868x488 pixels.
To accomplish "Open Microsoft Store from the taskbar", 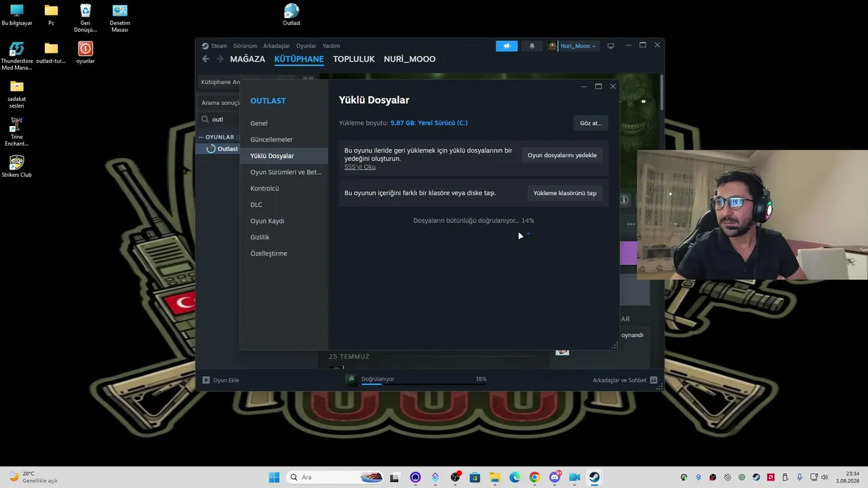I will pos(475,477).
